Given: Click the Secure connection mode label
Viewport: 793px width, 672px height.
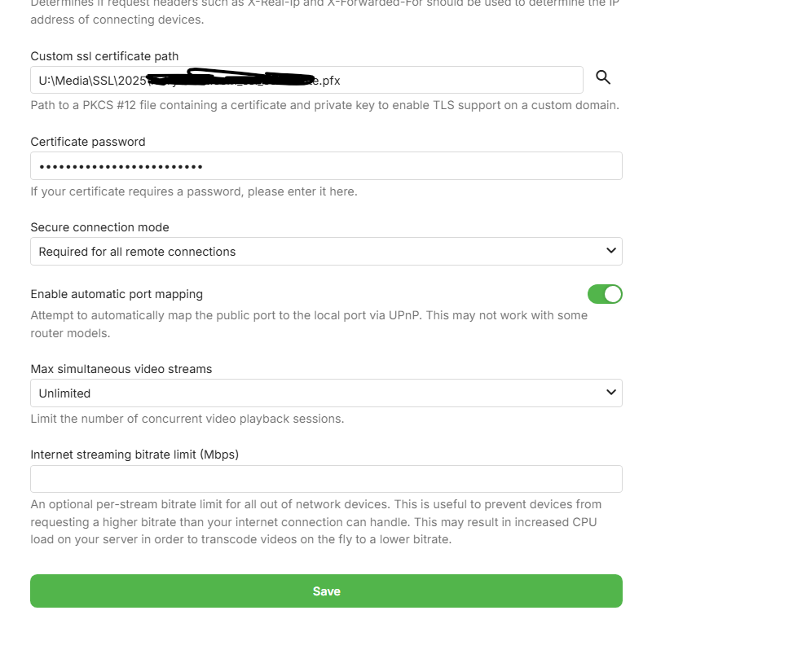Looking at the screenshot, I should click(x=99, y=227).
